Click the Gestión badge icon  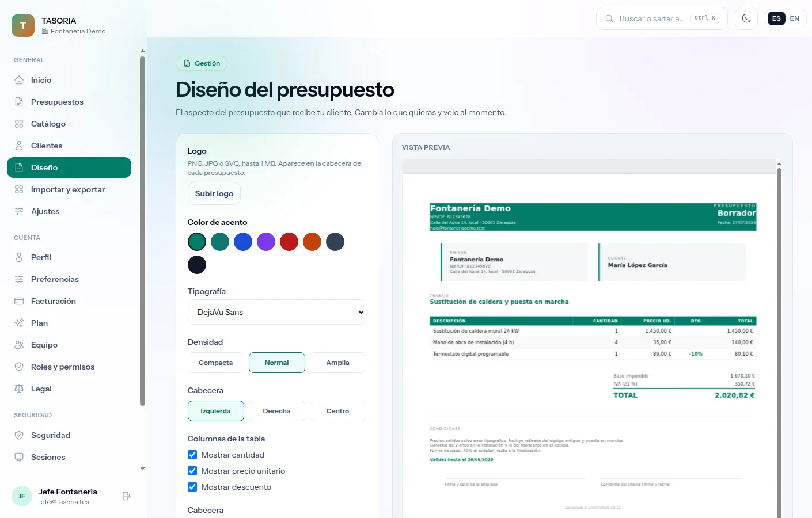click(187, 63)
